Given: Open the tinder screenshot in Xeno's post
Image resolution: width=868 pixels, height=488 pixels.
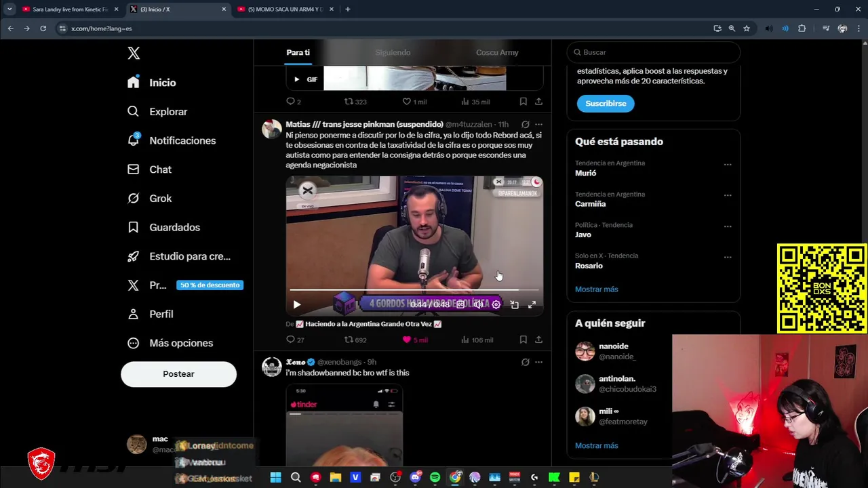Looking at the screenshot, I should pyautogui.click(x=344, y=426).
